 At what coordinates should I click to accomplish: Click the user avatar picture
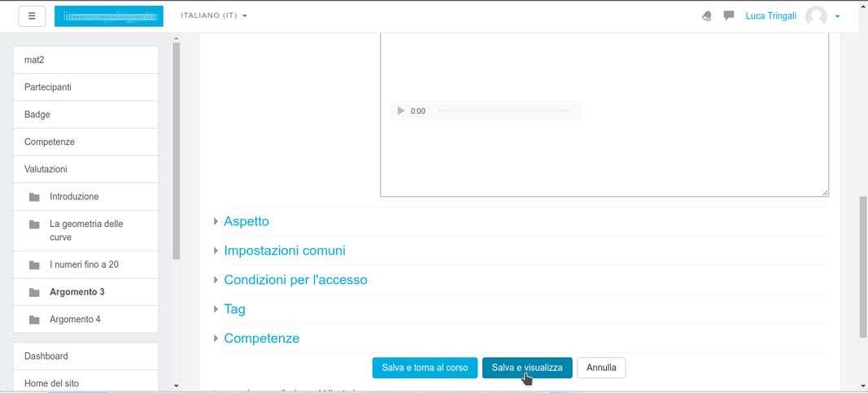(816, 16)
